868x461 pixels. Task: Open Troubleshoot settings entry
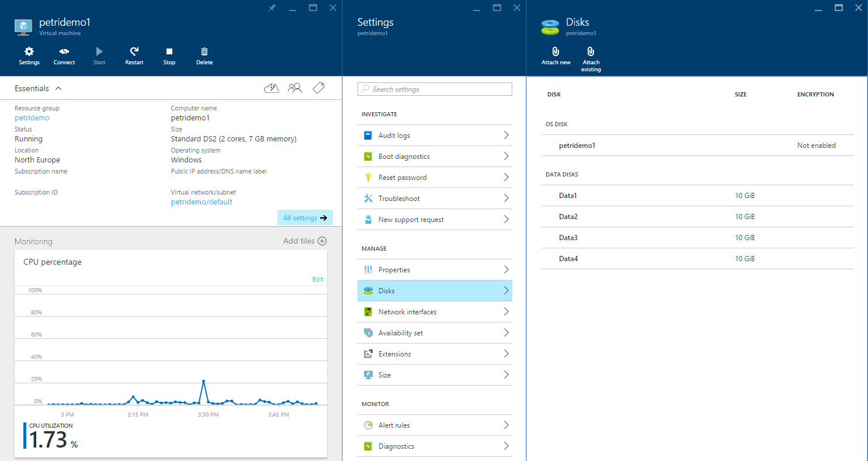tap(435, 198)
